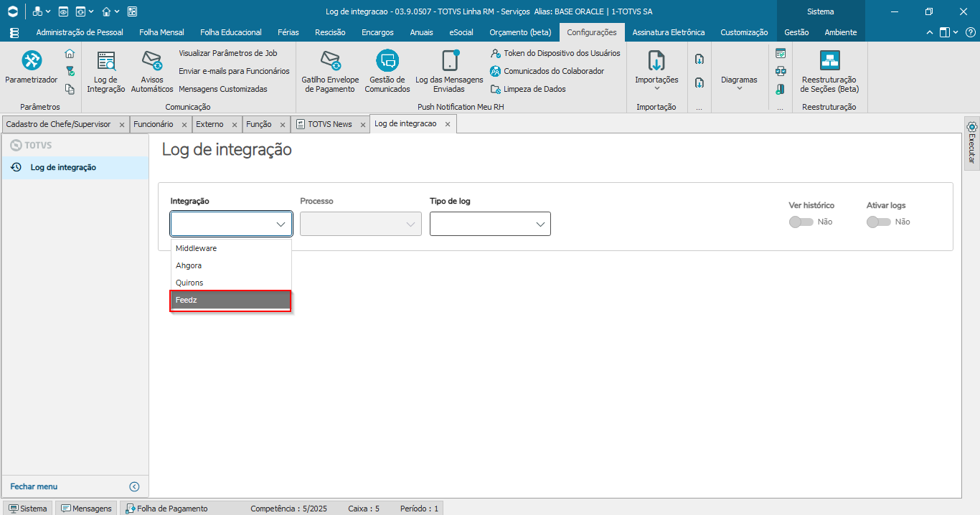Open the Parametrizador tool icon
Viewport: 980px width, 515px height.
click(x=32, y=61)
